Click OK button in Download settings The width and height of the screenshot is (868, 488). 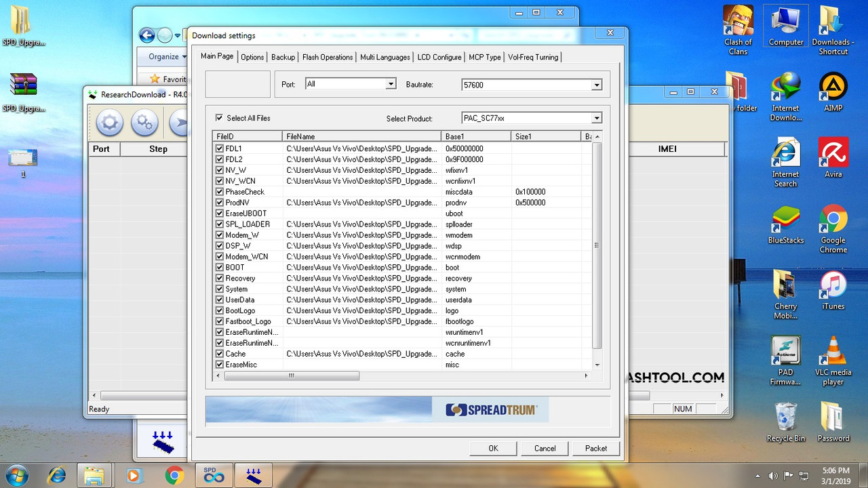(x=493, y=448)
